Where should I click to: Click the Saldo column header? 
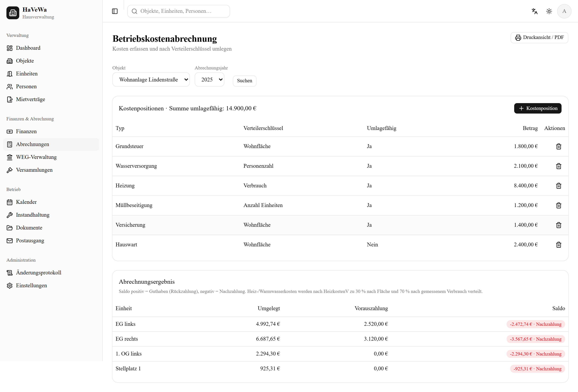coord(559,309)
